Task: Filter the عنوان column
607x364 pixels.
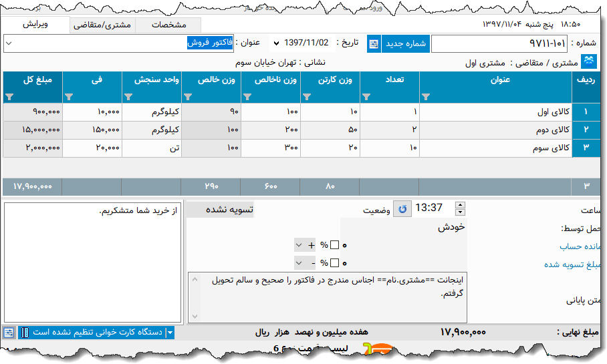Action: point(425,97)
